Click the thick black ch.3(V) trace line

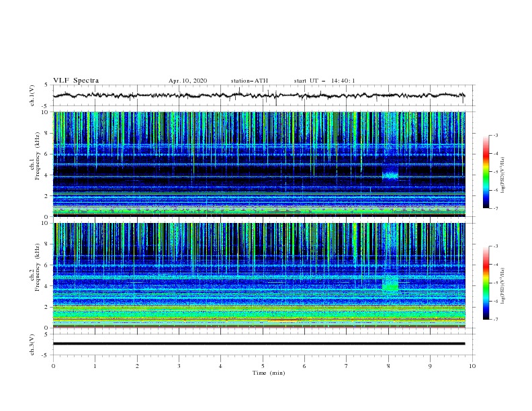point(259,344)
